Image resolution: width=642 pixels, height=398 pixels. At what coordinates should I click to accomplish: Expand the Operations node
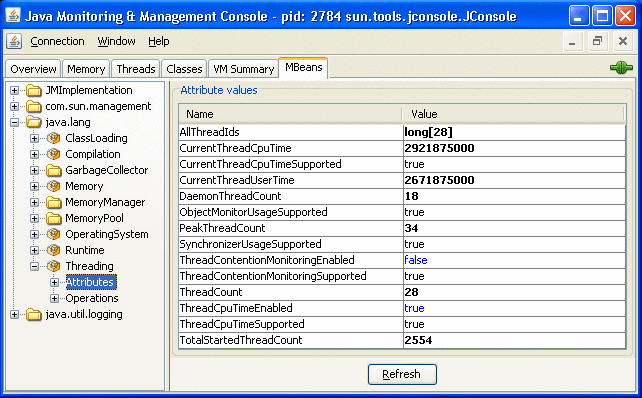tap(54, 298)
